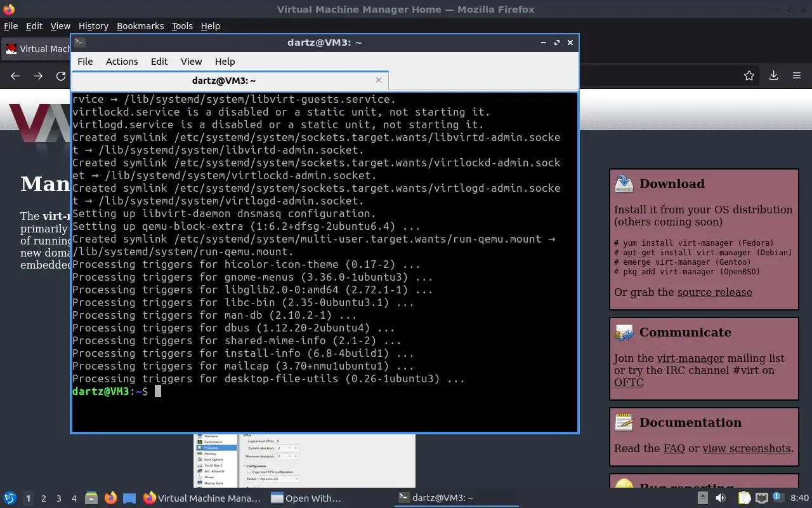Viewport: 812px width, 508px height.
Task: Click the emerge virt-manager line
Action: 683,262
